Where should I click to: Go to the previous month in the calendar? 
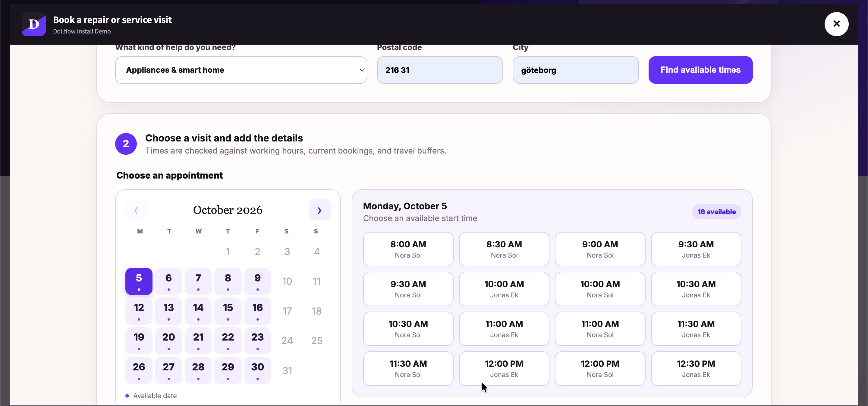tap(136, 210)
